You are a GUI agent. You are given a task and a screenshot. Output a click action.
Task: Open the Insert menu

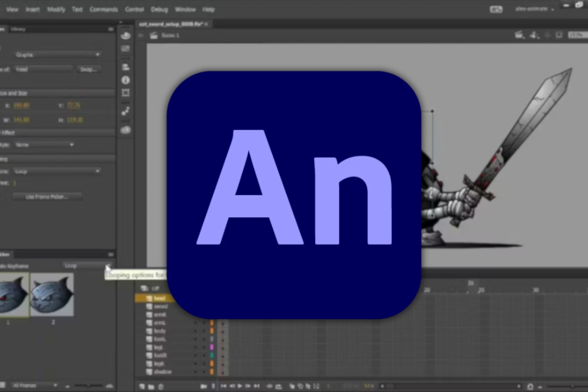[x=33, y=9]
